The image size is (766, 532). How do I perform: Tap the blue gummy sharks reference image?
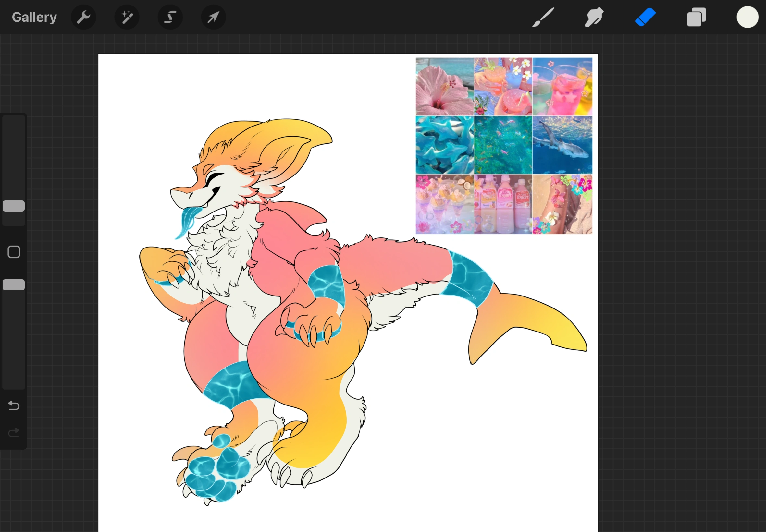click(444, 145)
